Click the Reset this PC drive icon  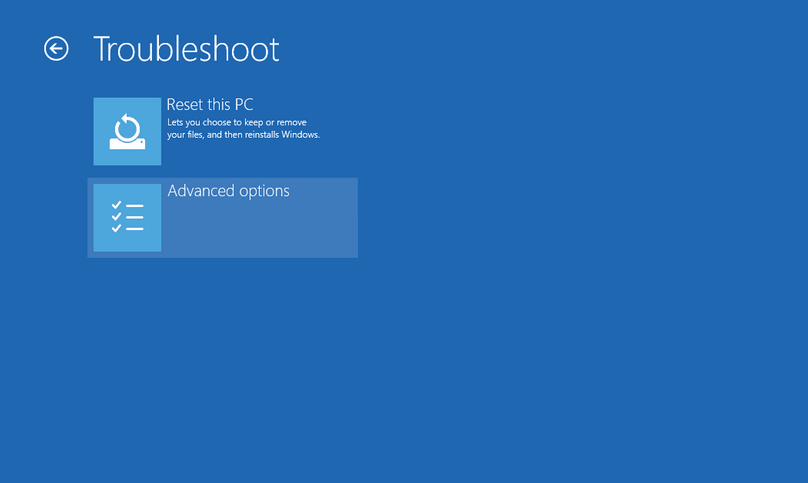[127, 131]
